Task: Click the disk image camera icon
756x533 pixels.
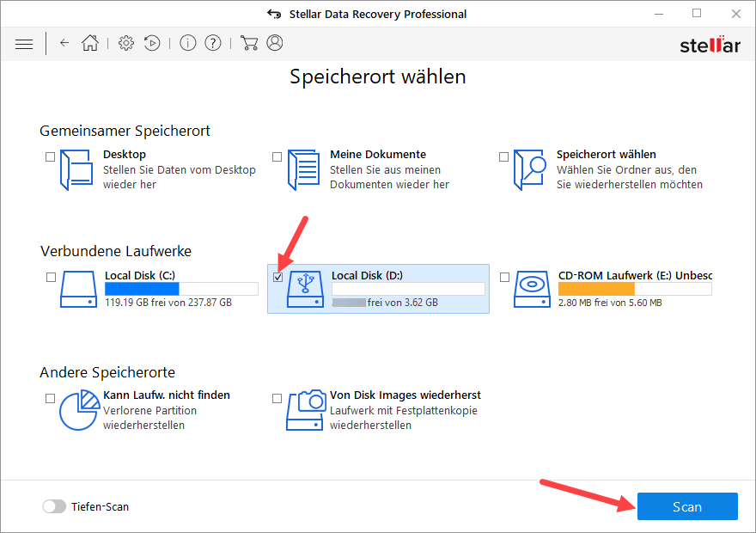Action: point(306,410)
